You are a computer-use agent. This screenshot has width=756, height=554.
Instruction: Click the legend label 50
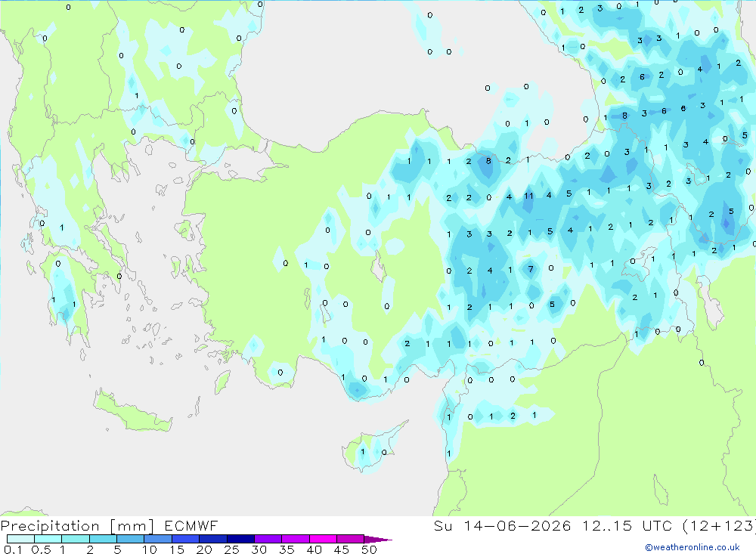click(x=370, y=549)
